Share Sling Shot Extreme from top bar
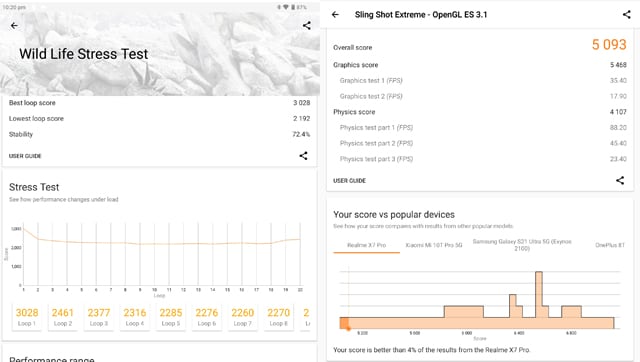Screen dimensions: 640x362 click(x=627, y=15)
